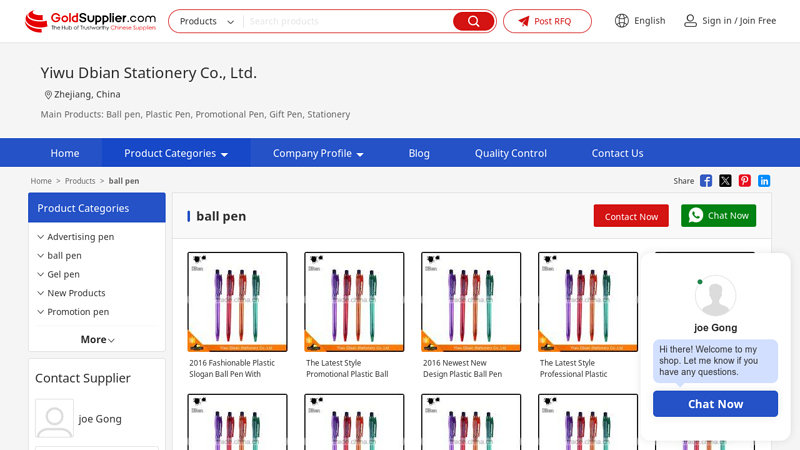
Task: Click the location pin icon beside Zhejiang
Action: pyautogui.click(x=48, y=94)
